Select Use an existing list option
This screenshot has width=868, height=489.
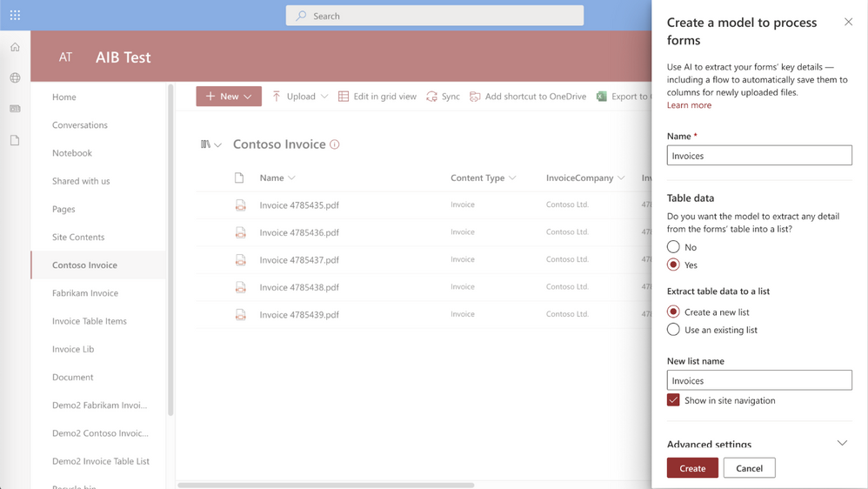673,330
